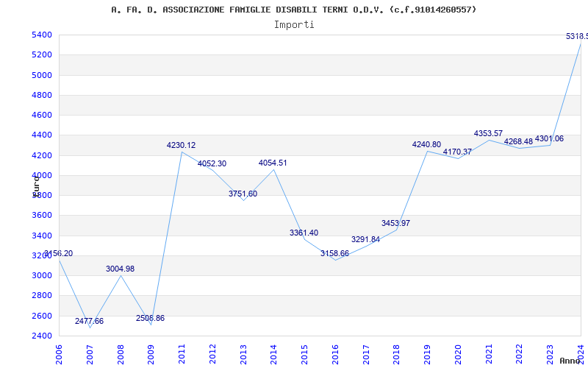Click the y-axis tick label 2400
588x368 pixels.
click(x=42, y=336)
